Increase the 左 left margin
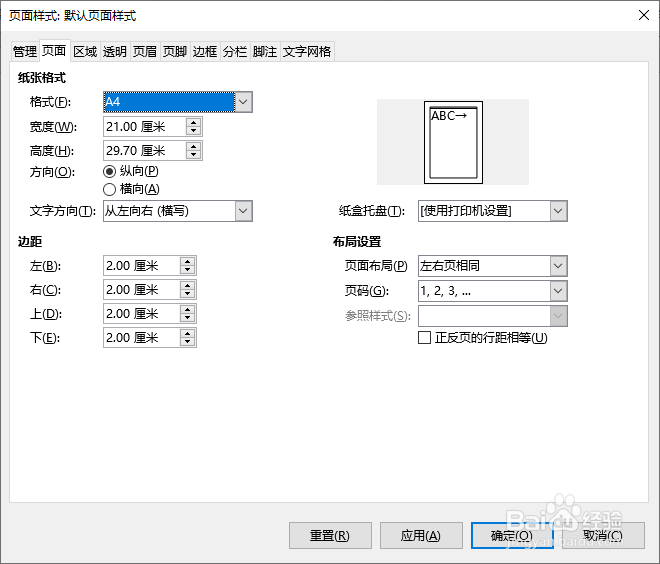This screenshot has width=660, height=564. click(188, 261)
